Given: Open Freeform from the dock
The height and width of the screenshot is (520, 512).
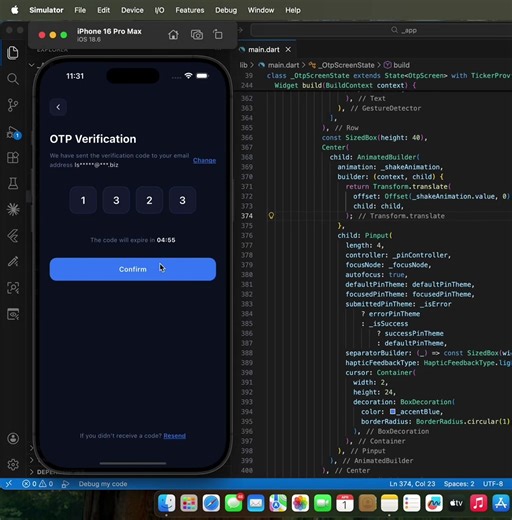Looking at the screenshot, I should coord(434,503).
